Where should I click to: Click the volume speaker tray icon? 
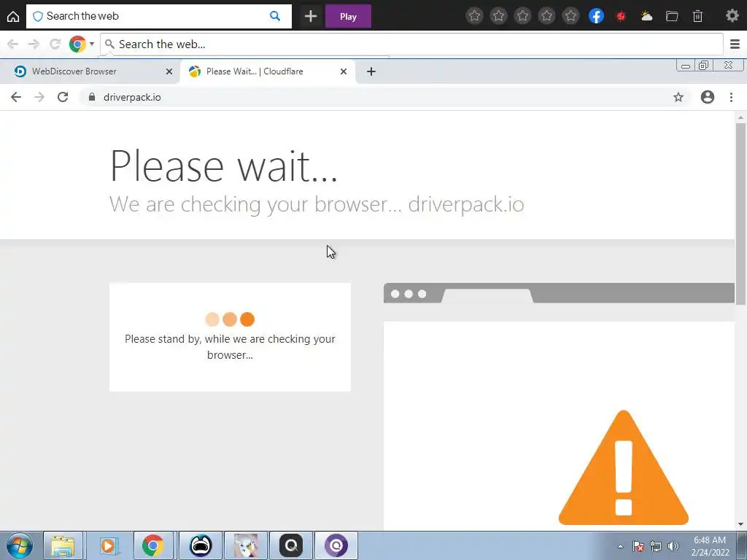(673, 546)
